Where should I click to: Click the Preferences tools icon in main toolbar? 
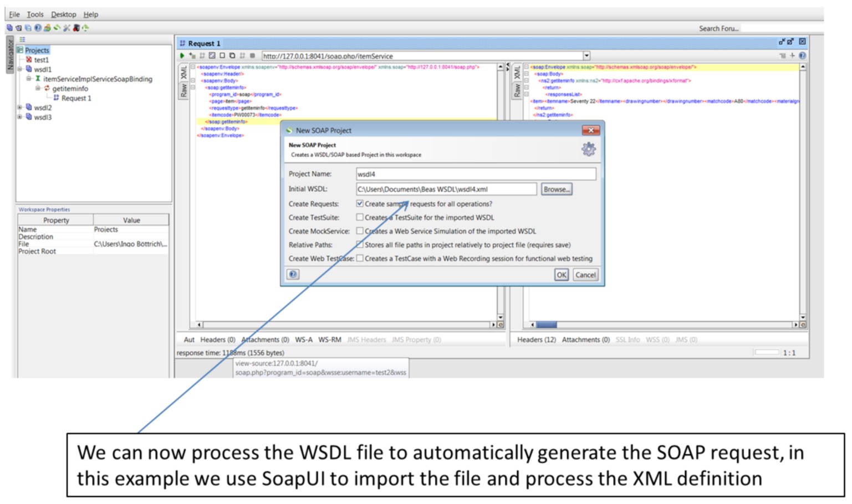[x=67, y=28]
